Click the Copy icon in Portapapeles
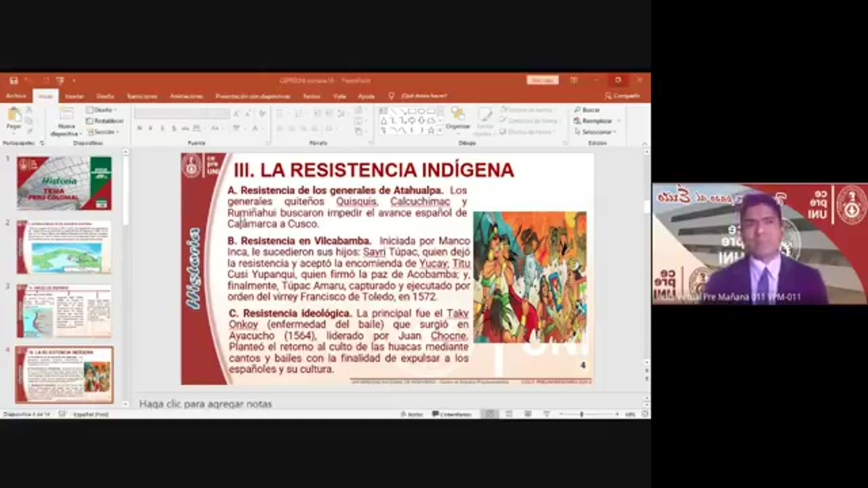This screenshot has height=488, width=868. pos(29,120)
